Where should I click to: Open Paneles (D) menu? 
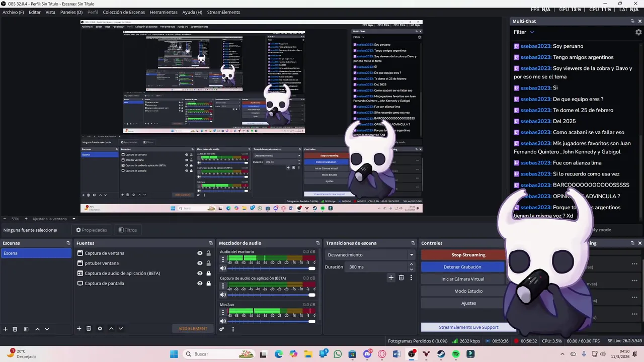(71, 12)
